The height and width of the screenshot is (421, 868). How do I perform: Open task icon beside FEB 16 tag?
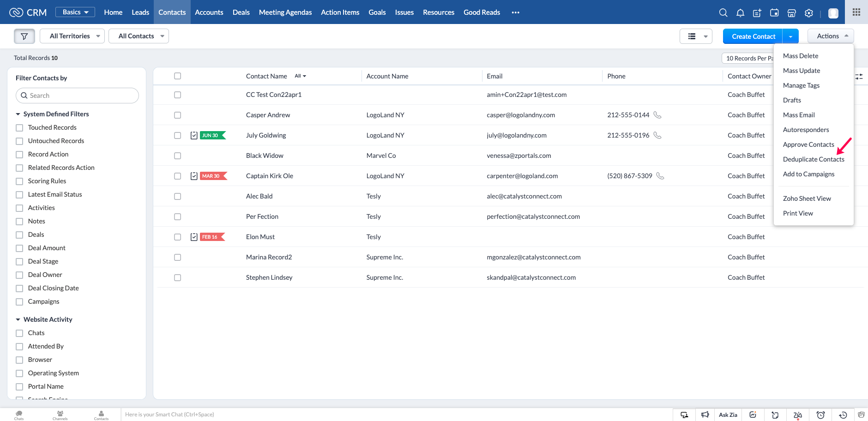pos(194,237)
